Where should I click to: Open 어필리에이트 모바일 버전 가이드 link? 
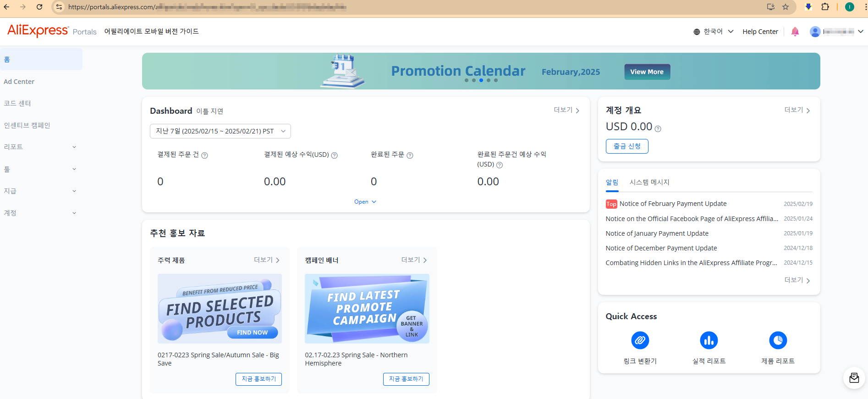[x=152, y=31]
